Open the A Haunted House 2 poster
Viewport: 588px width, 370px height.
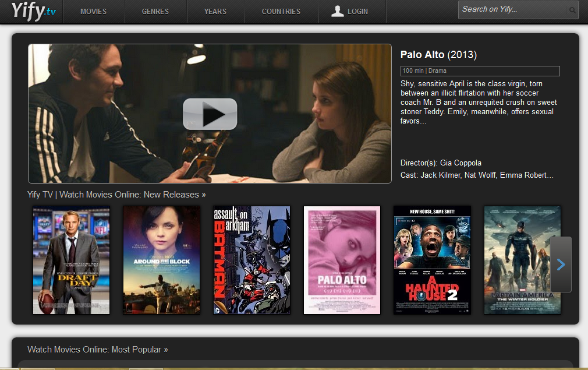(x=432, y=260)
